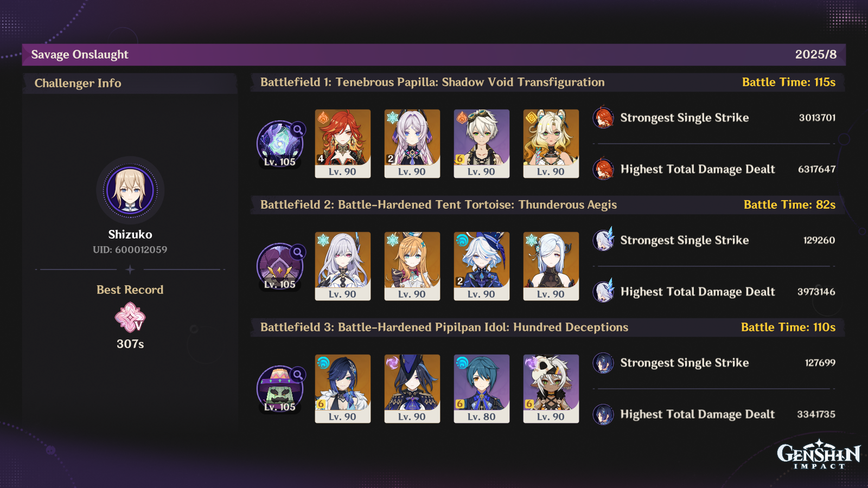Viewport: 868px width, 488px height.
Task: Select the skull-masked Electro character in Battlefield 3
Action: click(551, 389)
